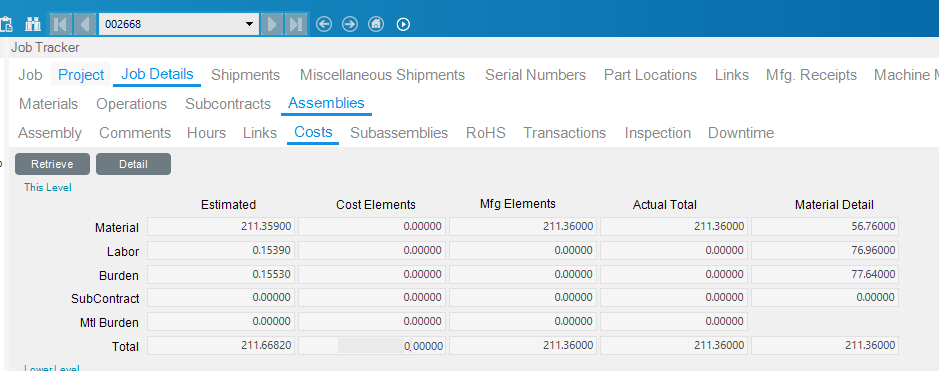Click the Actual Total Mtl Burden field

click(674, 321)
